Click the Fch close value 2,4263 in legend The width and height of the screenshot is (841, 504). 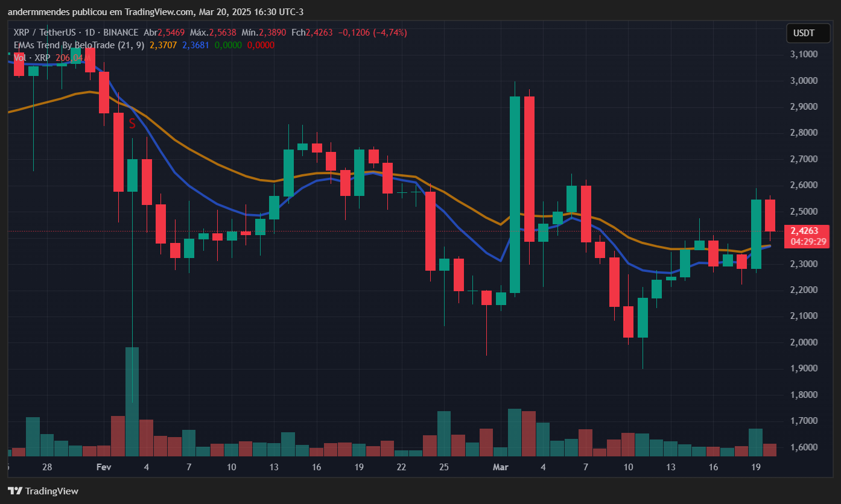point(319,33)
